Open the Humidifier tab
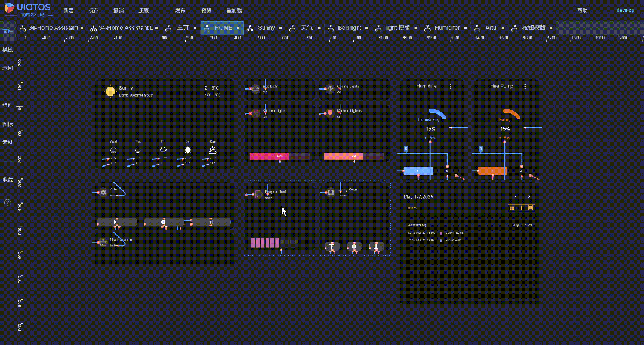Screen dimensions: 644x345 tap(446, 28)
